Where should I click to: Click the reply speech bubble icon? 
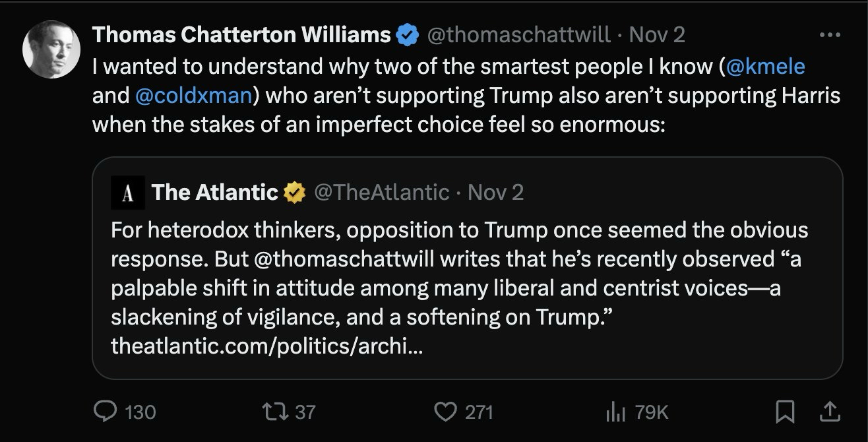[106, 412]
